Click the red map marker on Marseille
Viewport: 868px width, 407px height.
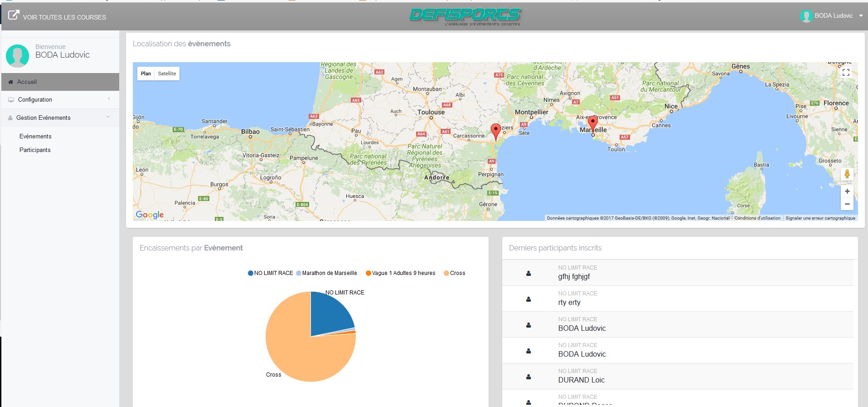coord(592,123)
